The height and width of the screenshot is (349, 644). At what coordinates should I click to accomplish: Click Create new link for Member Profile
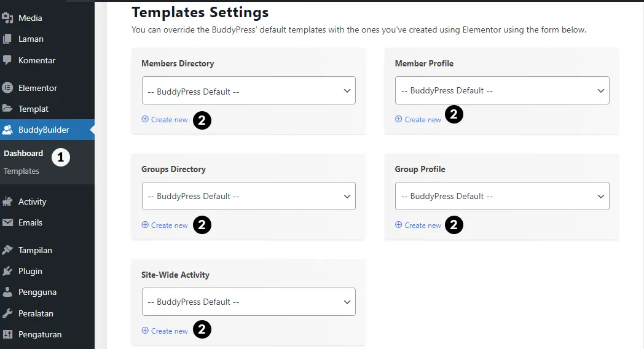[x=418, y=119]
